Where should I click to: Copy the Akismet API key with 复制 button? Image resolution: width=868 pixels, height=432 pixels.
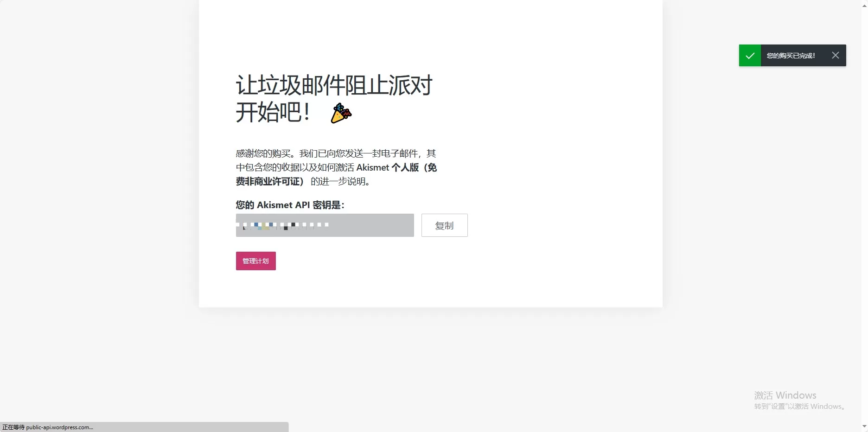[444, 225]
